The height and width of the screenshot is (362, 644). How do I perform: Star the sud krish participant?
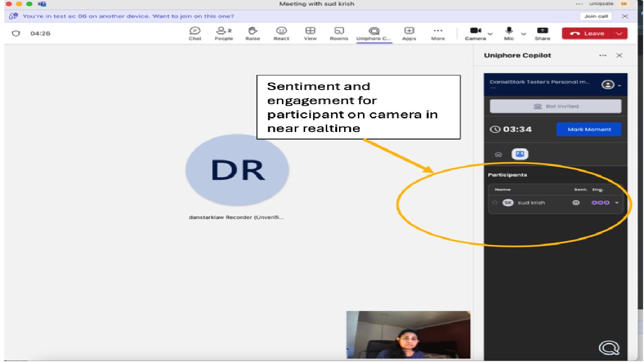click(x=495, y=203)
